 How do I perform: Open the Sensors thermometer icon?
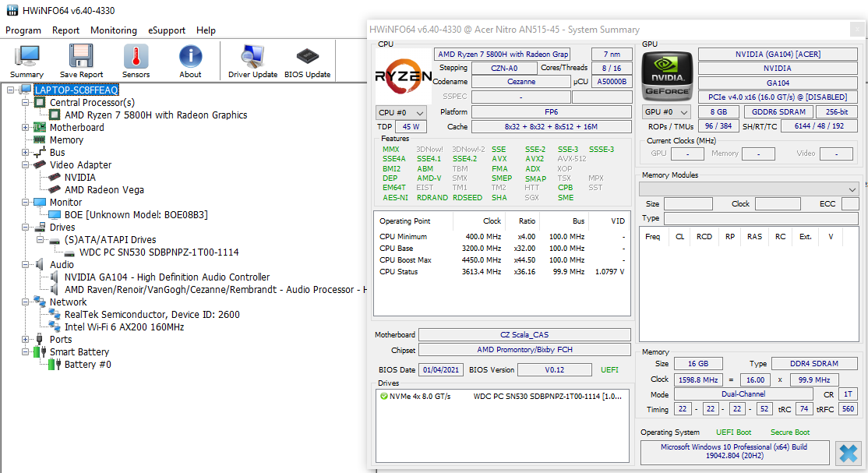(136, 56)
